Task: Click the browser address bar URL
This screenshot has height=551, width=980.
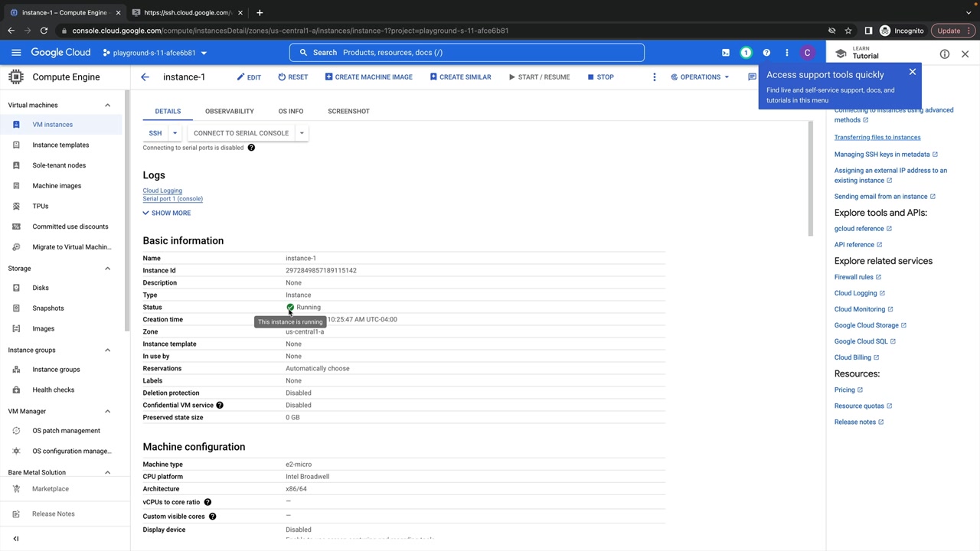Action: [x=290, y=31]
